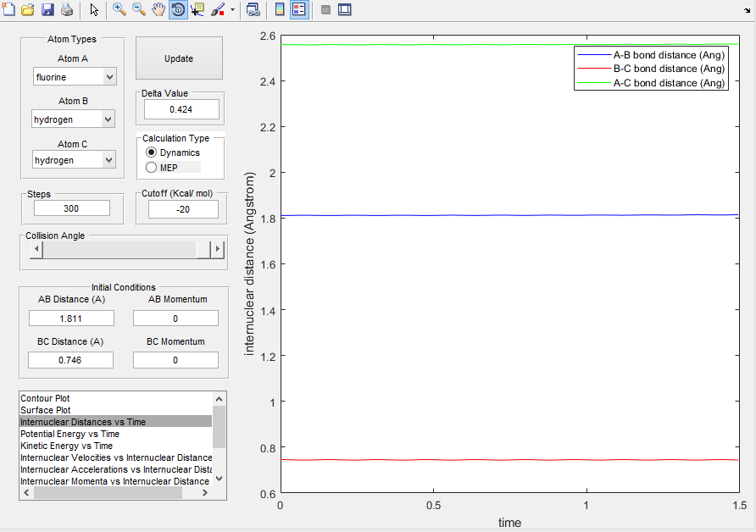Select the MEP calculation type

click(x=152, y=168)
